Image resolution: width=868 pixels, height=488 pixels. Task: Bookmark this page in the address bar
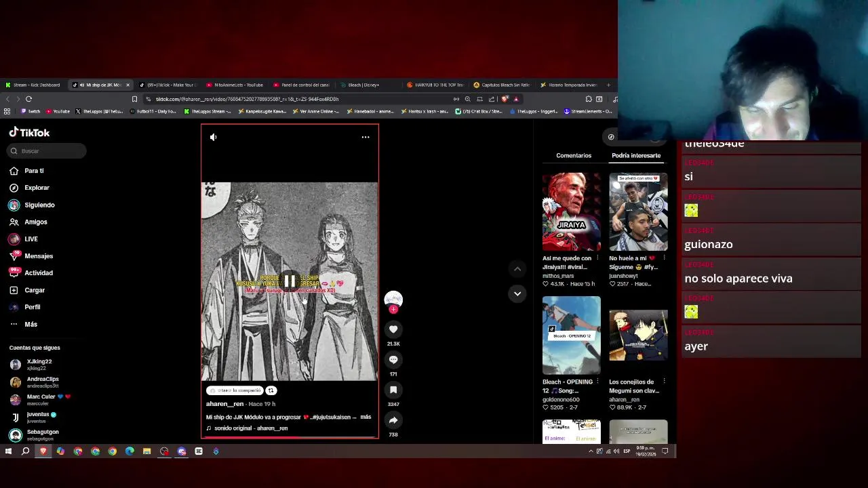(x=134, y=99)
